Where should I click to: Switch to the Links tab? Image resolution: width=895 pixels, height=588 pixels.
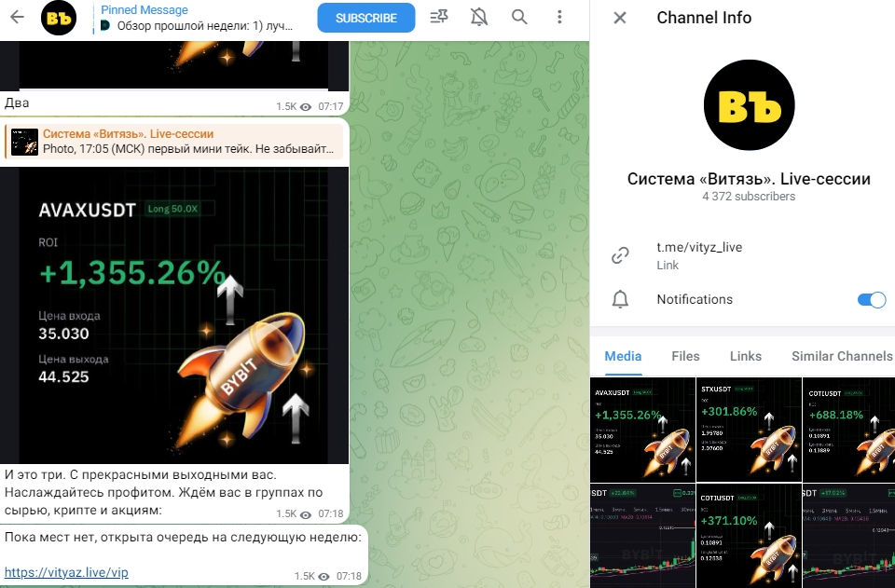746,356
